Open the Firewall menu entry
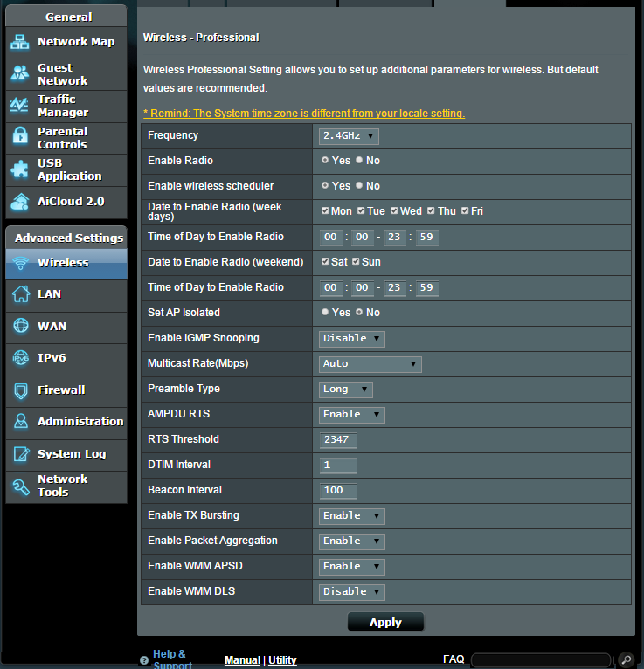The height and width of the screenshot is (669, 644). [x=66, y=390]
